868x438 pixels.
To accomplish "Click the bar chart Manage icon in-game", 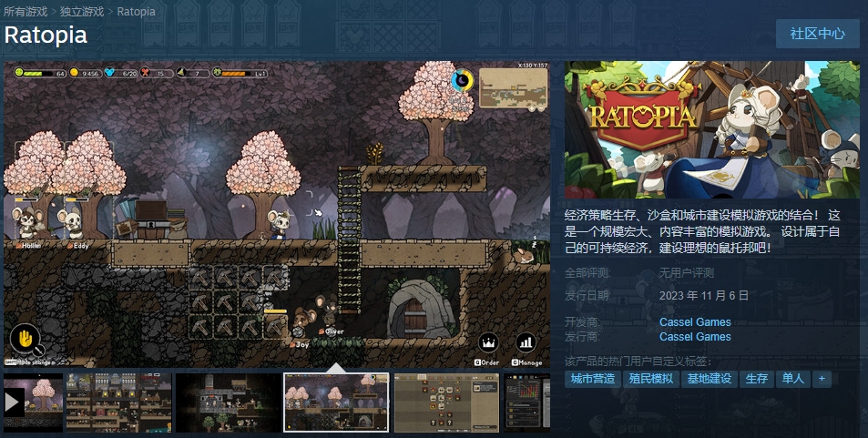I will tap(526, 342).
